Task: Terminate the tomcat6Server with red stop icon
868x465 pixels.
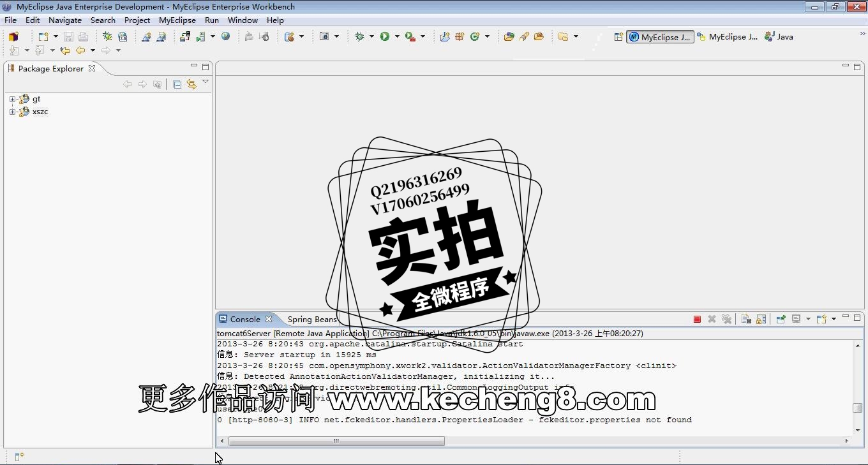Action: pyautogui.click(x=697, y=319)
